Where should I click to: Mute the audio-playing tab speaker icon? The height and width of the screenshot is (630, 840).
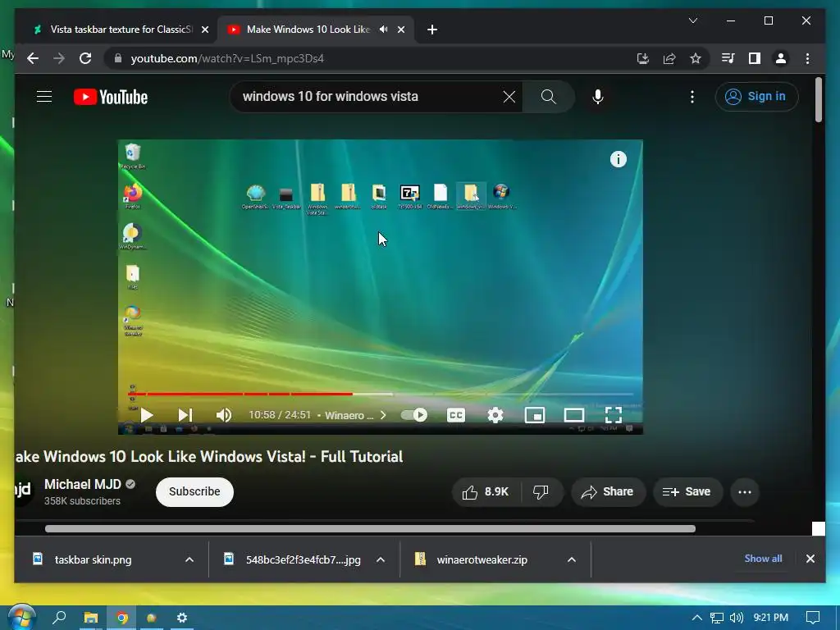[384, 30]
